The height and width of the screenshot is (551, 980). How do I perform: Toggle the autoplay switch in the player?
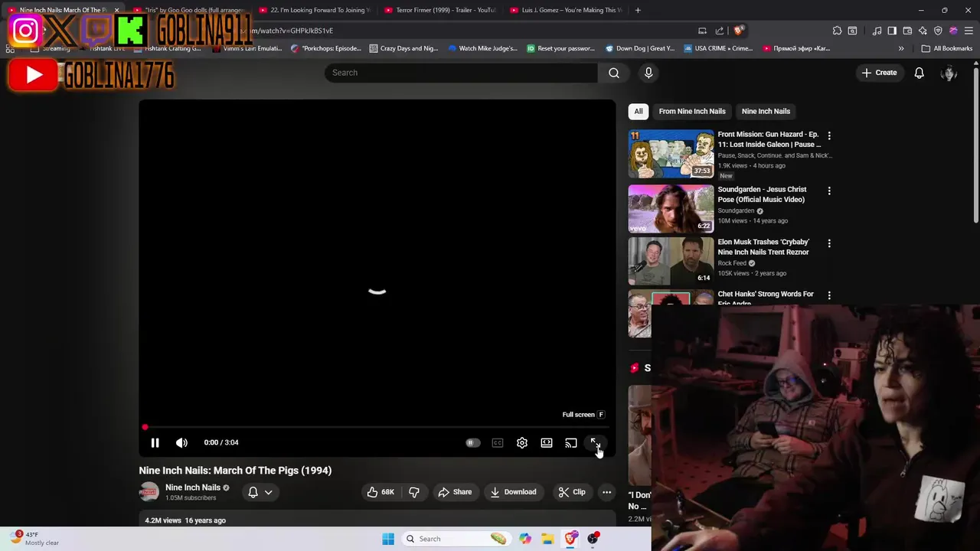click(472, 443)
